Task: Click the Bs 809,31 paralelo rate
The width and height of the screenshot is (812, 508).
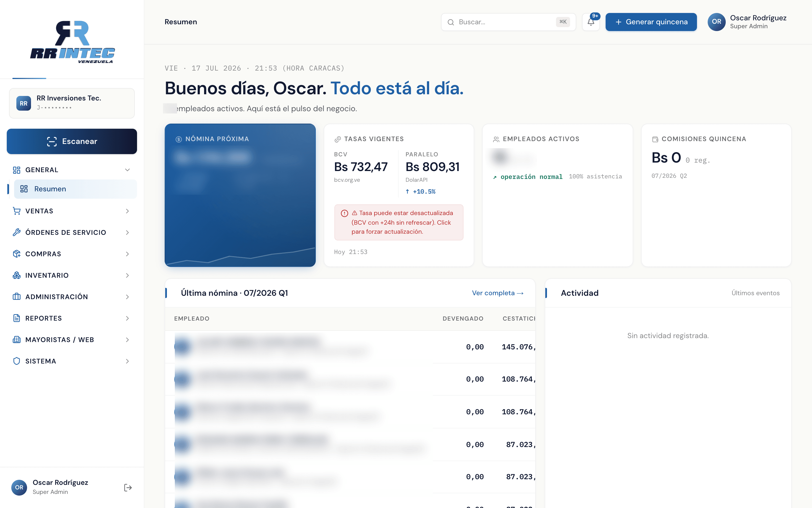Action: pyautogui.click(x=433, y=167)
